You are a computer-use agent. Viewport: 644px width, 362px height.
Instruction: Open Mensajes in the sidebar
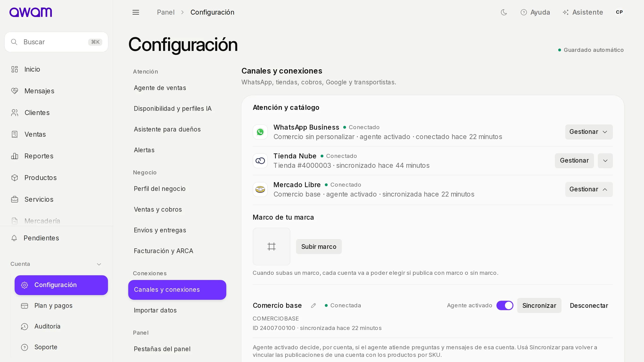click(57, 91)
